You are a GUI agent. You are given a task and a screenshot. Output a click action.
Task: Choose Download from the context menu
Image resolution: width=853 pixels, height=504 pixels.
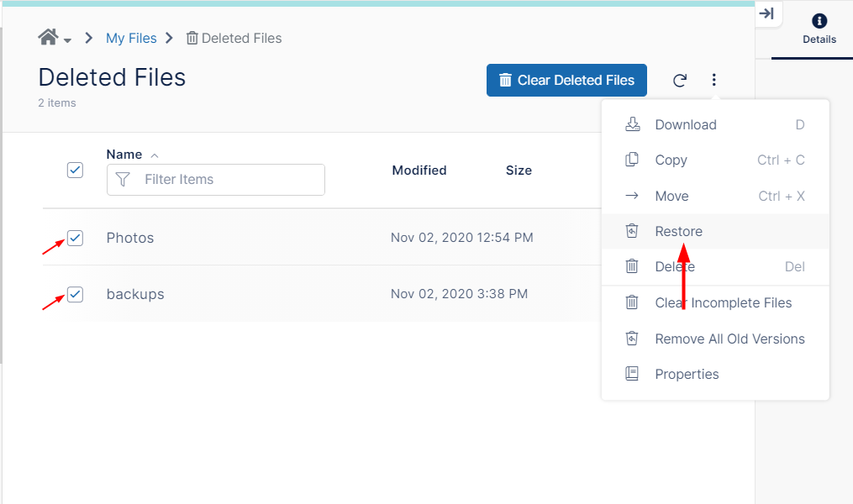(685, 125)
